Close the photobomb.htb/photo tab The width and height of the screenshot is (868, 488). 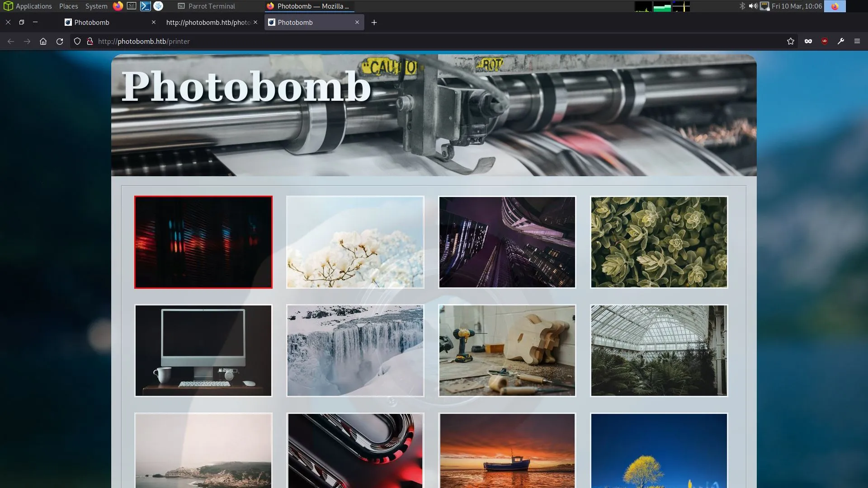255,22
